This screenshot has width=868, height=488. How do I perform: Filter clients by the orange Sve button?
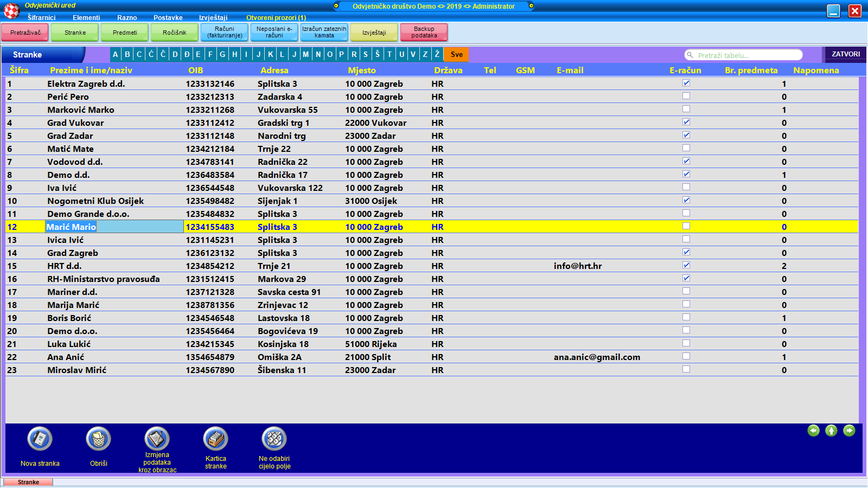[456, 55]
